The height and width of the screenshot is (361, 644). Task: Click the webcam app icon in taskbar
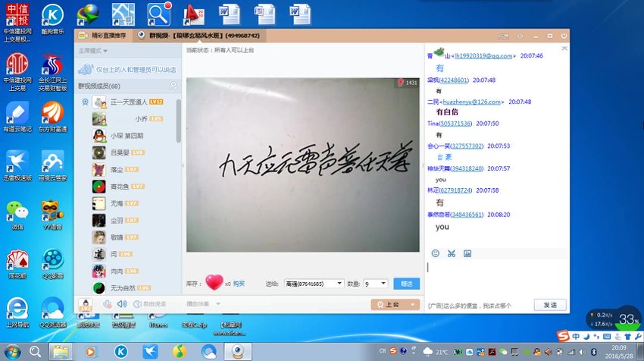238,352
